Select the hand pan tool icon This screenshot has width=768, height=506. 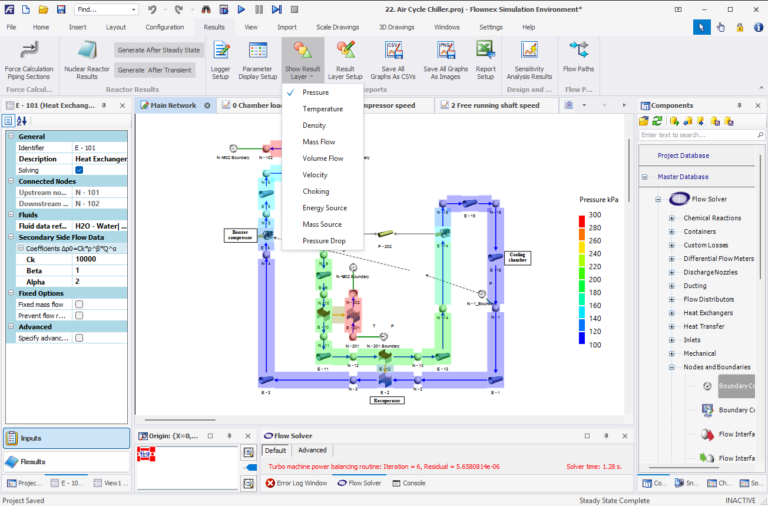pyautogui.click(x=720, y=27)
